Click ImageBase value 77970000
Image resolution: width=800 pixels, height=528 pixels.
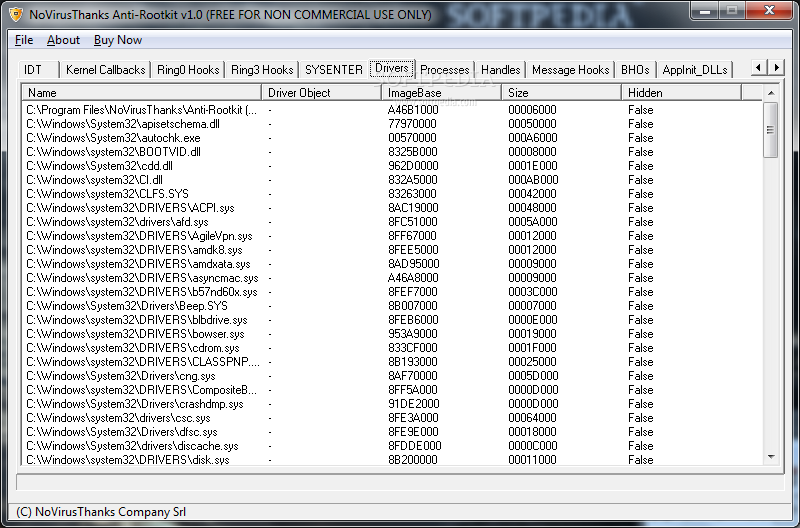[412, 124]
